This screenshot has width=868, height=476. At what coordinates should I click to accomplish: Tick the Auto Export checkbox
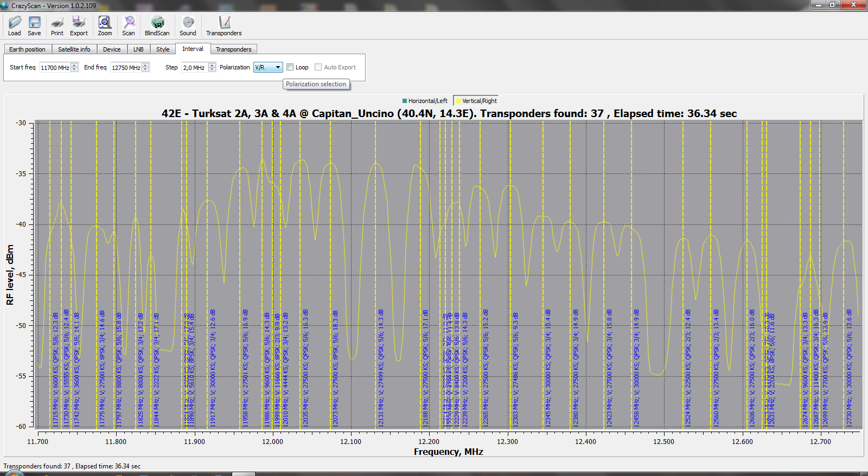pyautogui.click(x=318, y=67)
